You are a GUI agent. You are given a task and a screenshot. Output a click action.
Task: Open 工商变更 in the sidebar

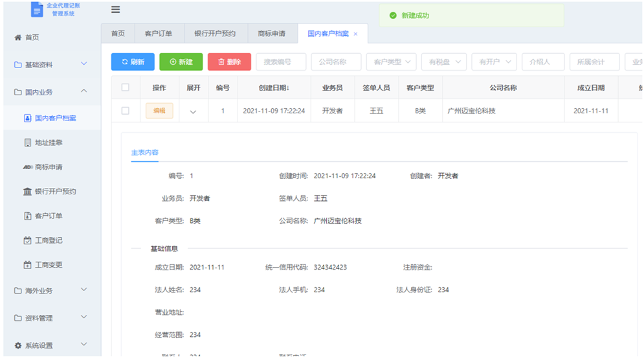[49, 265]
